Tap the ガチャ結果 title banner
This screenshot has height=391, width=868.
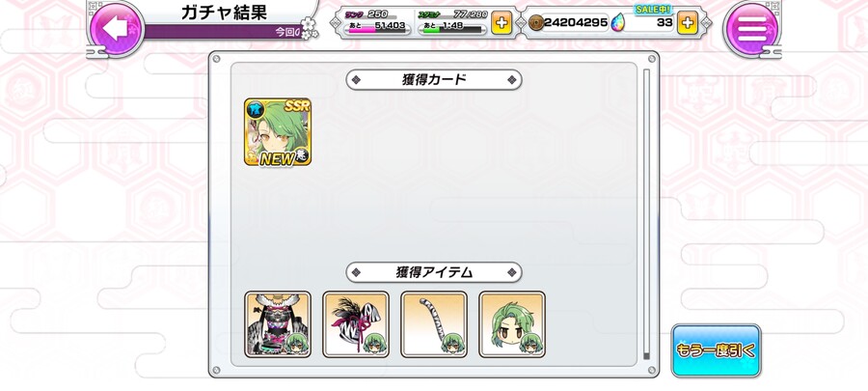(224, 13)
